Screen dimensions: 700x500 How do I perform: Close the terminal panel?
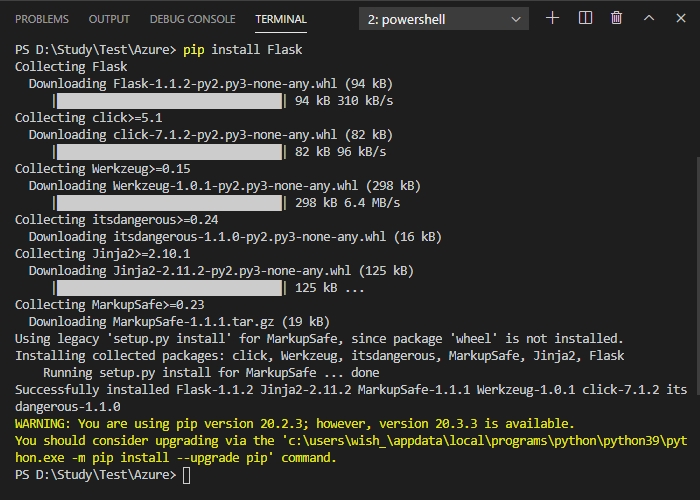pyautogui.click(x=681, y=18)
